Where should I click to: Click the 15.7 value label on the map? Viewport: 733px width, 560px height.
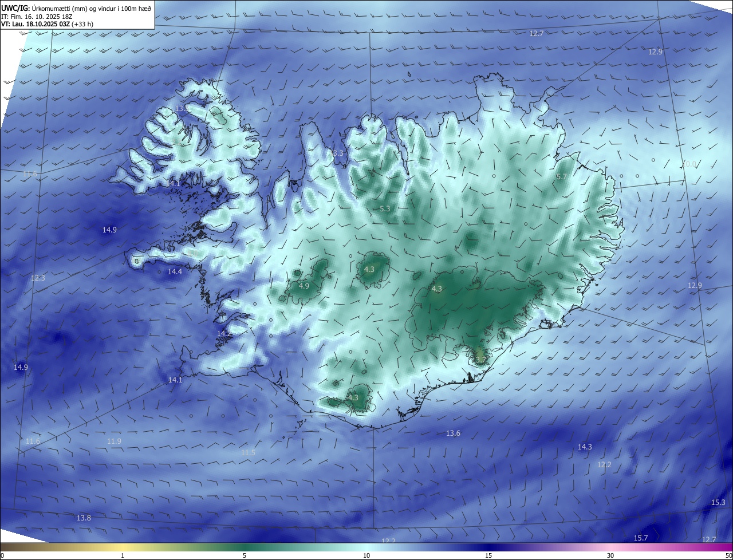641,538
